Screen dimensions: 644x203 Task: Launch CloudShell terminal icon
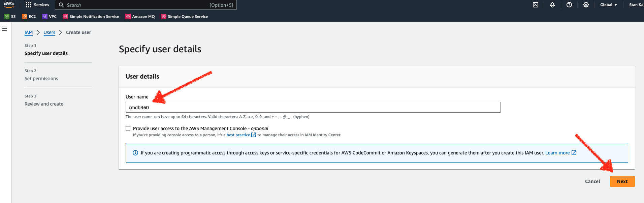click(x=536, y=5)
